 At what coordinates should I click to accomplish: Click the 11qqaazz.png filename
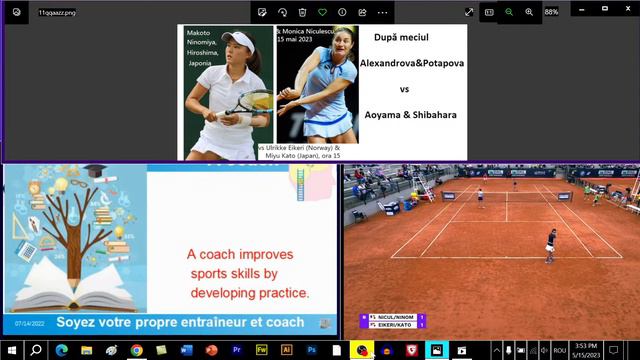point(57,13)
